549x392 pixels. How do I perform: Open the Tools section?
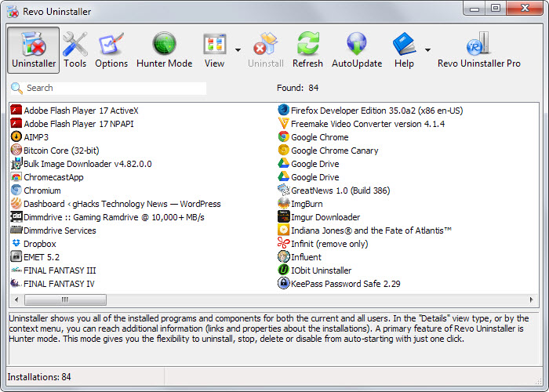pos(75,50)
